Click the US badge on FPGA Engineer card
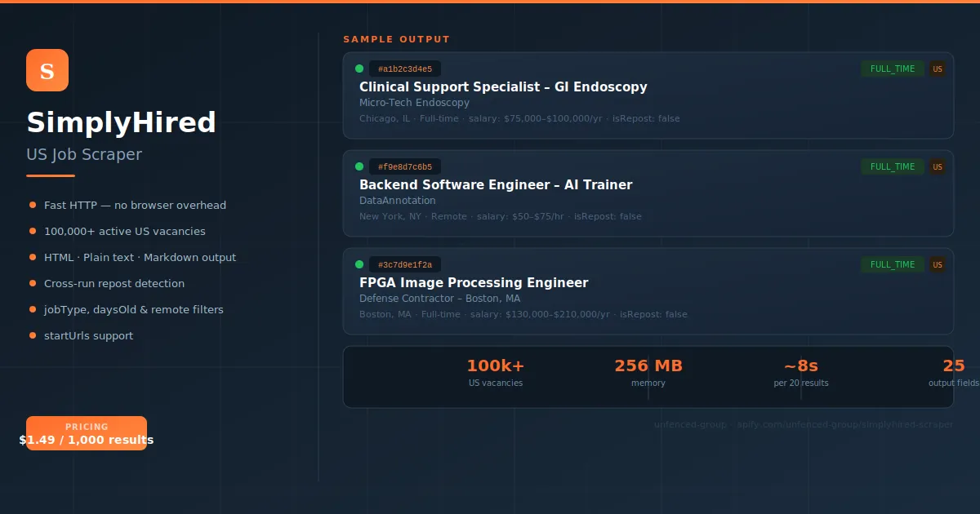 [x=938, y=265]
